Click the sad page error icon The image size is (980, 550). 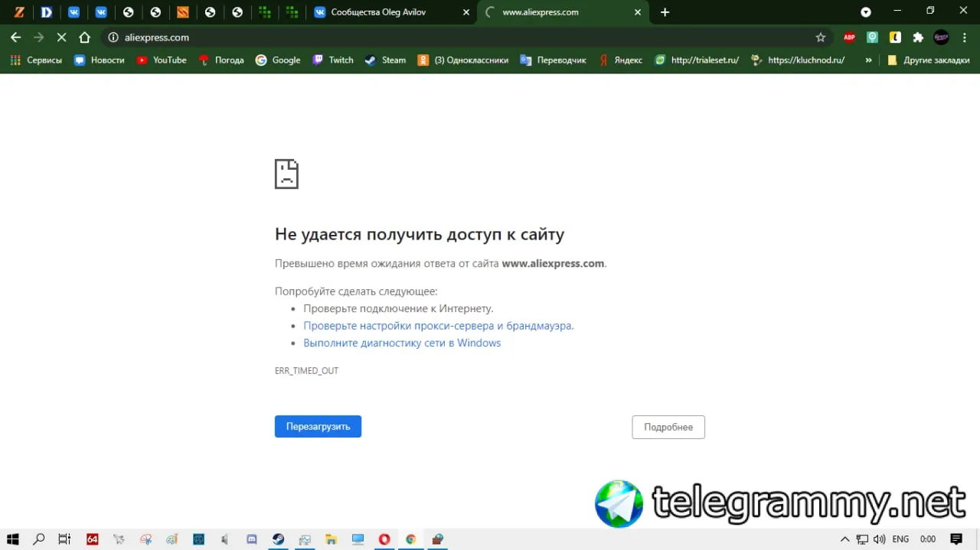[x=286, y=174]
